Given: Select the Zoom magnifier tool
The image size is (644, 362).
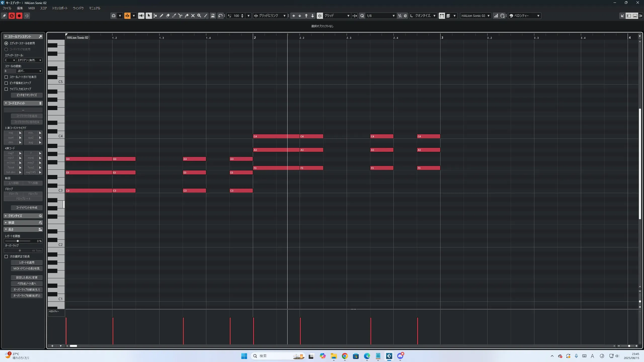Looking at the screenshot, I should click(199, 16).
